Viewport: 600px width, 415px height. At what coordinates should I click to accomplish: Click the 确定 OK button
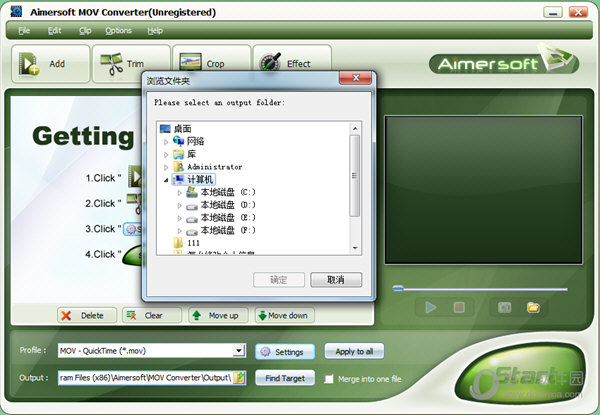(x=279, y=280)
